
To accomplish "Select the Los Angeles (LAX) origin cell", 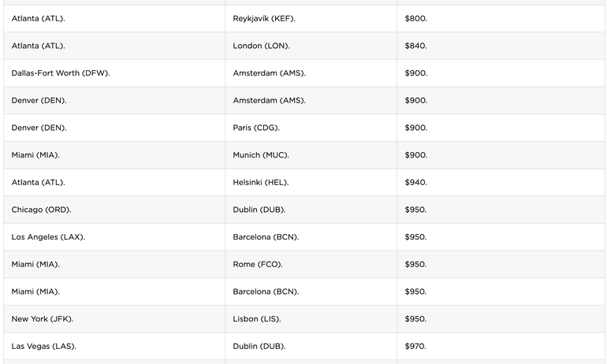I will tap(48, 237).
